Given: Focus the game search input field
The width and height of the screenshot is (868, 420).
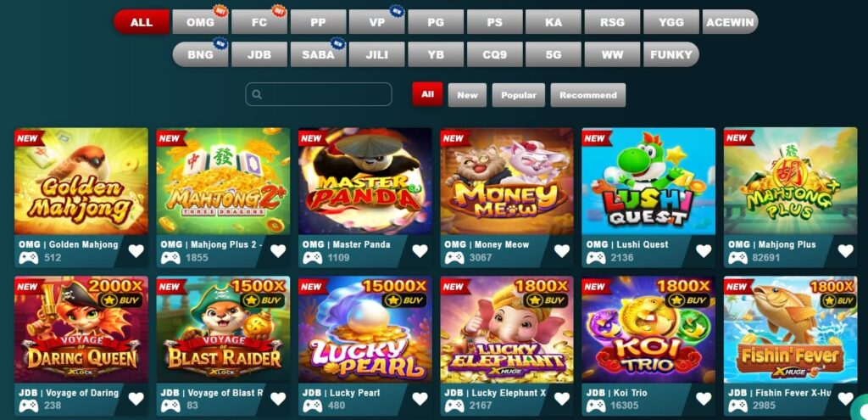Looking at the screenshot, I should [x=319, y=94].
